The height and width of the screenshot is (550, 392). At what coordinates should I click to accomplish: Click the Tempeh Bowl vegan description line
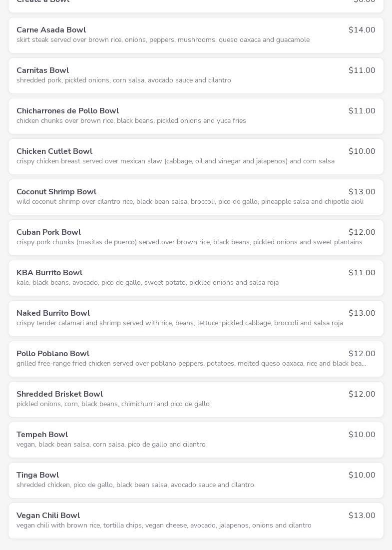coord(111,445)
